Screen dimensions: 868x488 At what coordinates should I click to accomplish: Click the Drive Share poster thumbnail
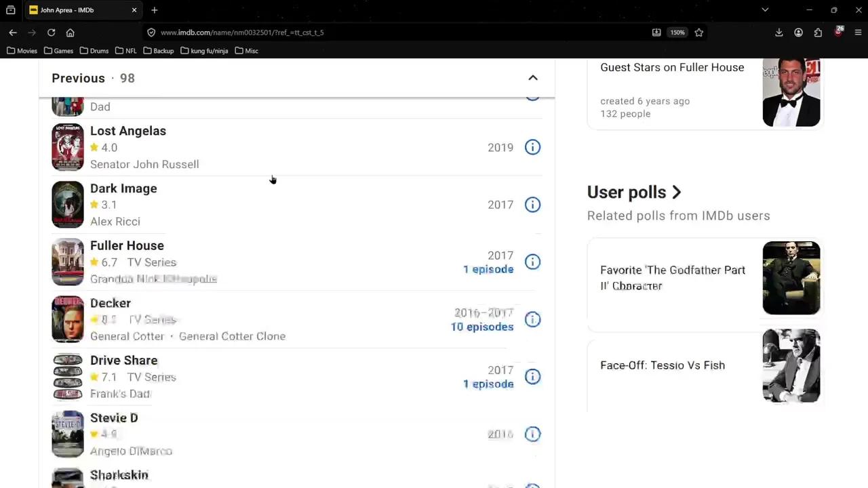68,377
